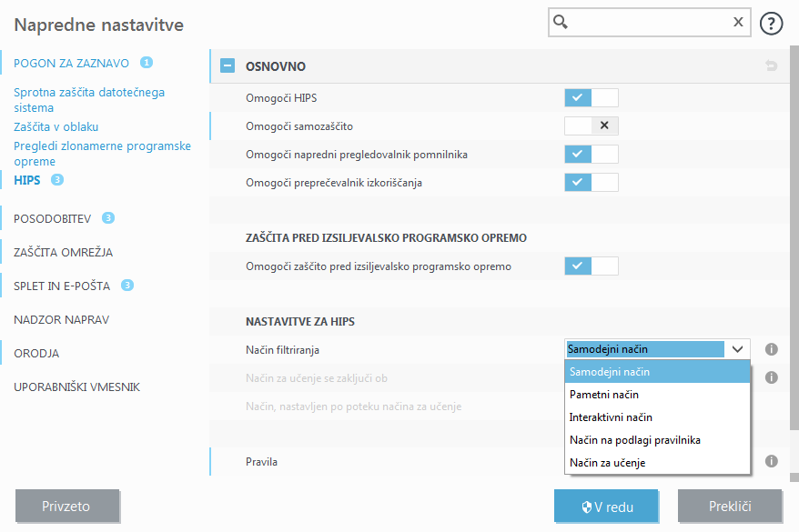Click the revert arrow in the OSNOVNO header
799x532 pixels.
click(772, 66)
